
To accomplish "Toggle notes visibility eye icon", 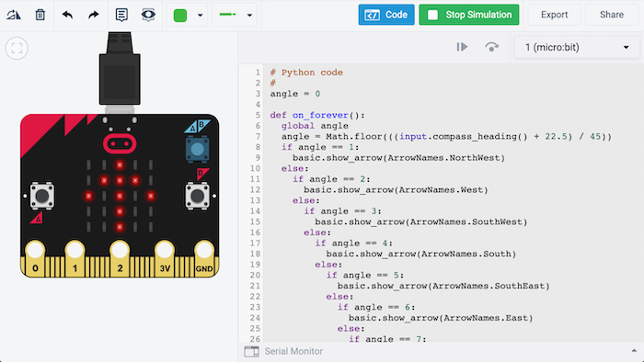I will pyautogui.click(x=148, y=16).
